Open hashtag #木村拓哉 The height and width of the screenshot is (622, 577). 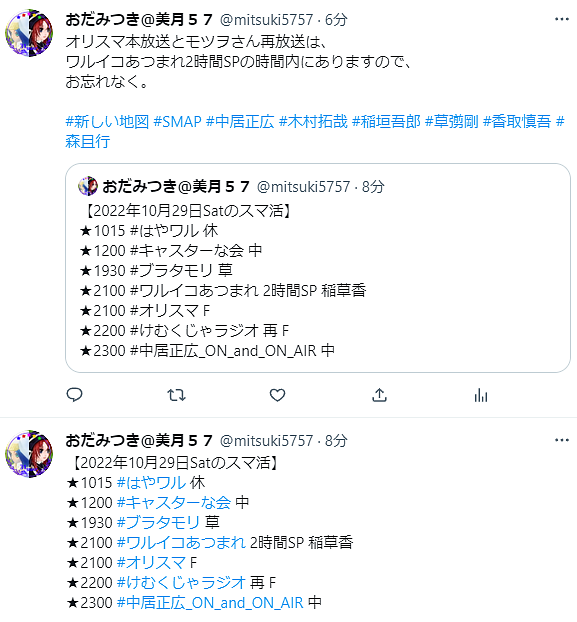pyautogui.click(x=313, y=121)
